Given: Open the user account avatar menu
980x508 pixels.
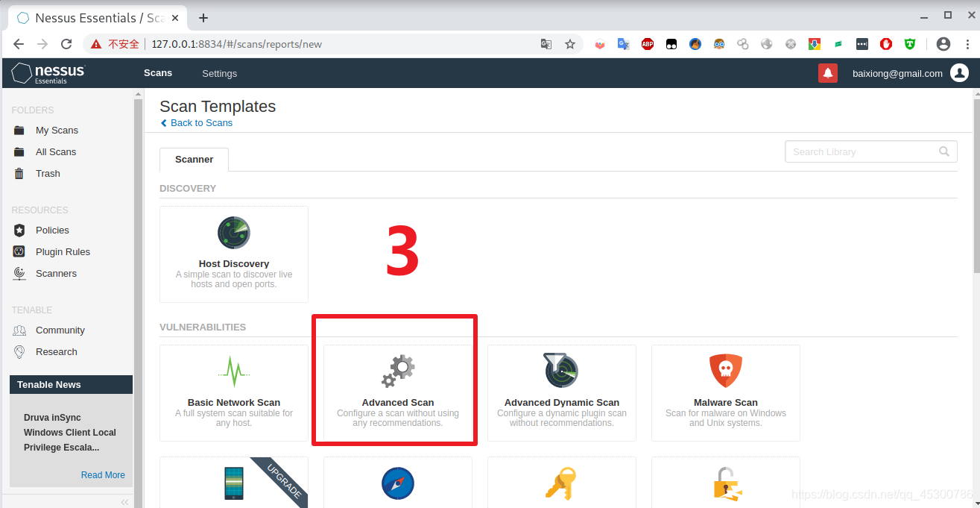Looking at the screenshot, I should point(959,73).
